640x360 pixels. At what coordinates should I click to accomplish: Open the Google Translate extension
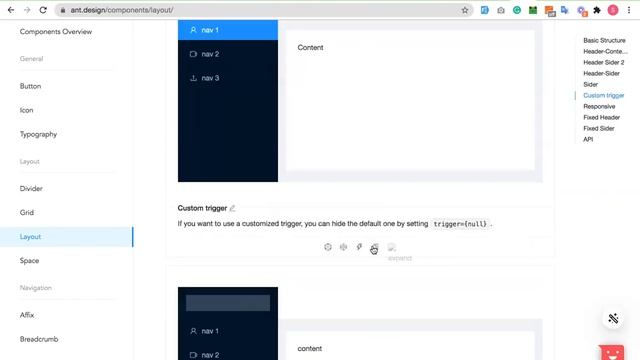(565, 10)
